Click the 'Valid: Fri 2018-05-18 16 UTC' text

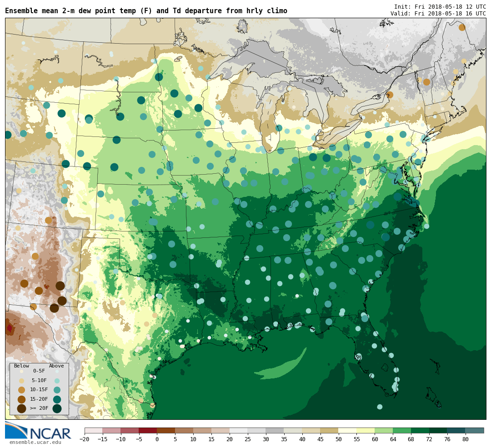(438, 14)
